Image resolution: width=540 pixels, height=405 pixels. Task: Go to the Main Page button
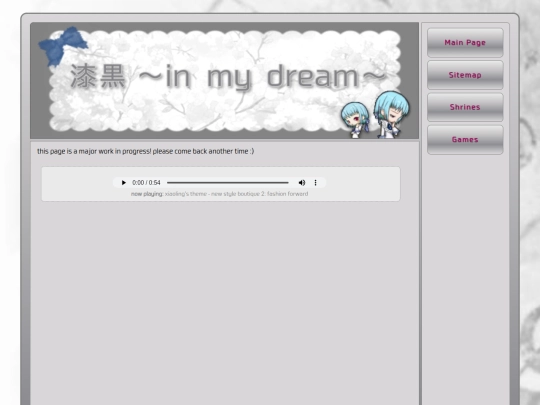pyautogui.click(x=465, y=43)
